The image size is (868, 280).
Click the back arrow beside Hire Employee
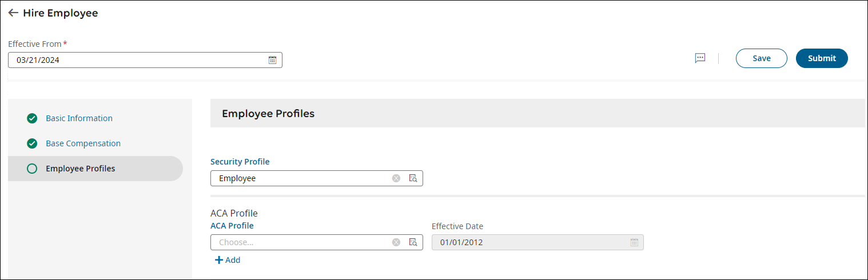pyautogui.click(x=13, y=13)
